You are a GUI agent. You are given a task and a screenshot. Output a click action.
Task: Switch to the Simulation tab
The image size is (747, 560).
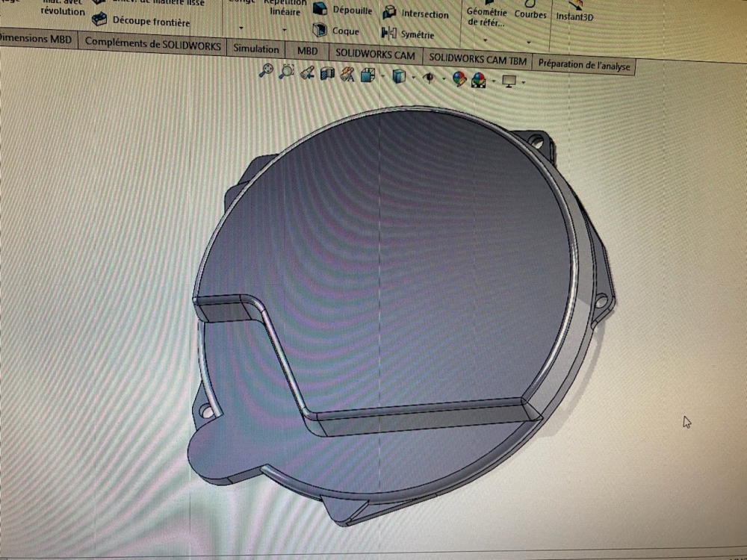(x=255, y=49)
